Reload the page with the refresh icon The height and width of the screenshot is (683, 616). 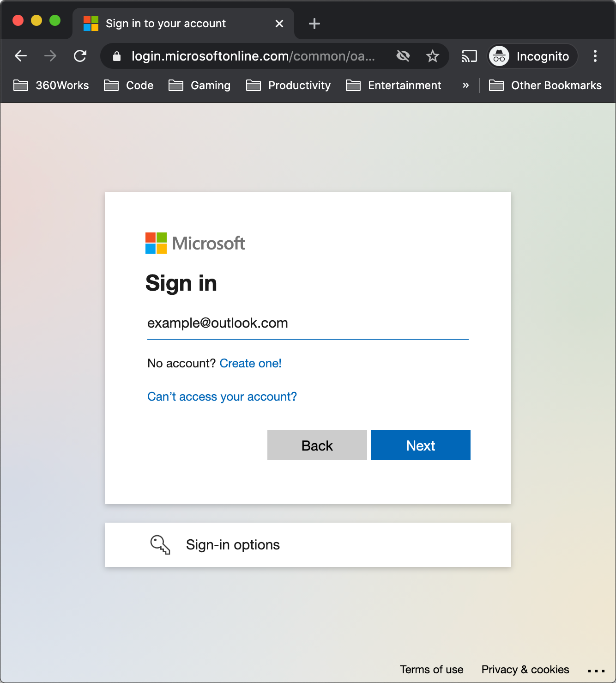(x=80, y=56)
